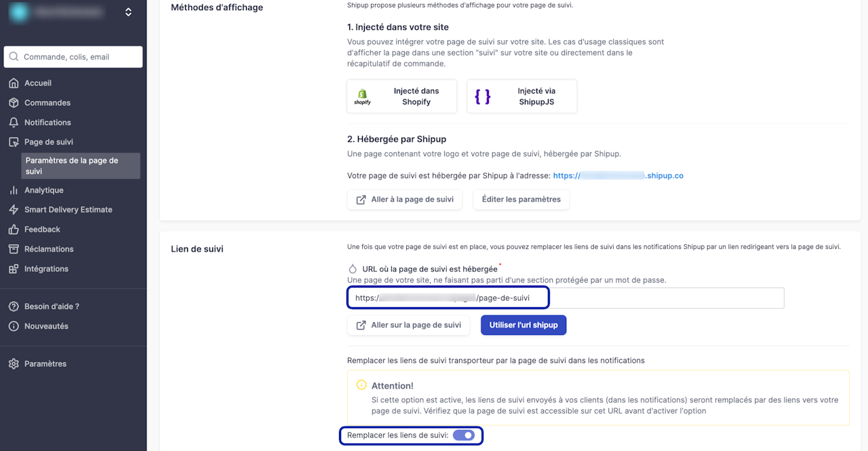
Task: Click the Analytique chart icon
Action: (x=14, y=191)
